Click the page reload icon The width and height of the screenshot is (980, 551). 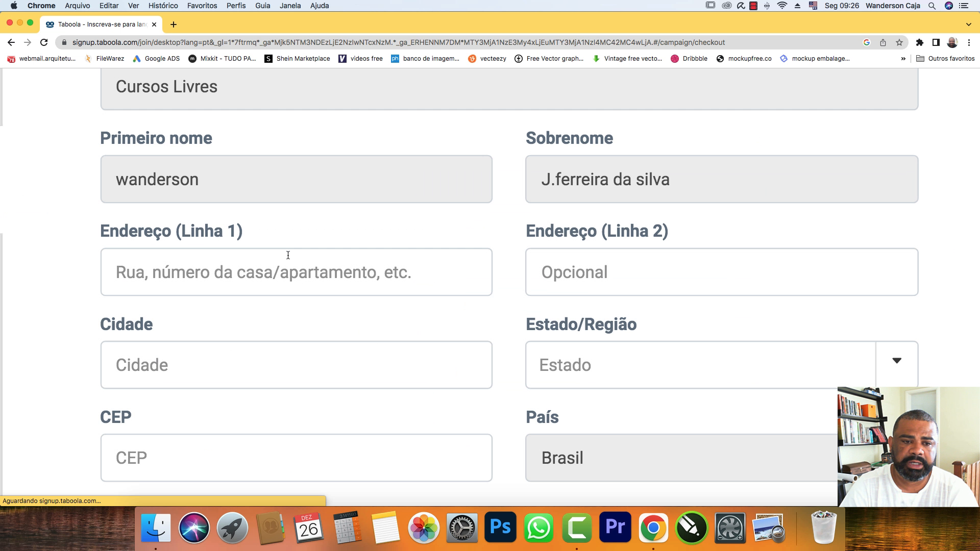44,42
